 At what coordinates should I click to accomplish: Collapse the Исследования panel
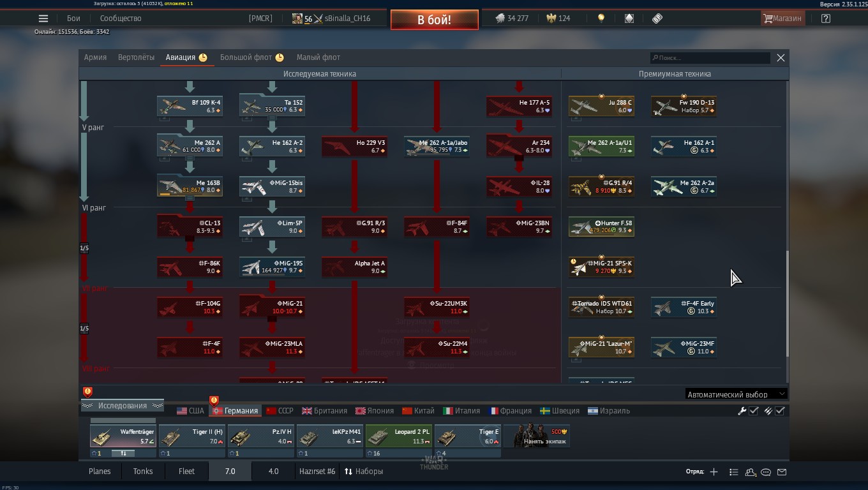point(122,406)
